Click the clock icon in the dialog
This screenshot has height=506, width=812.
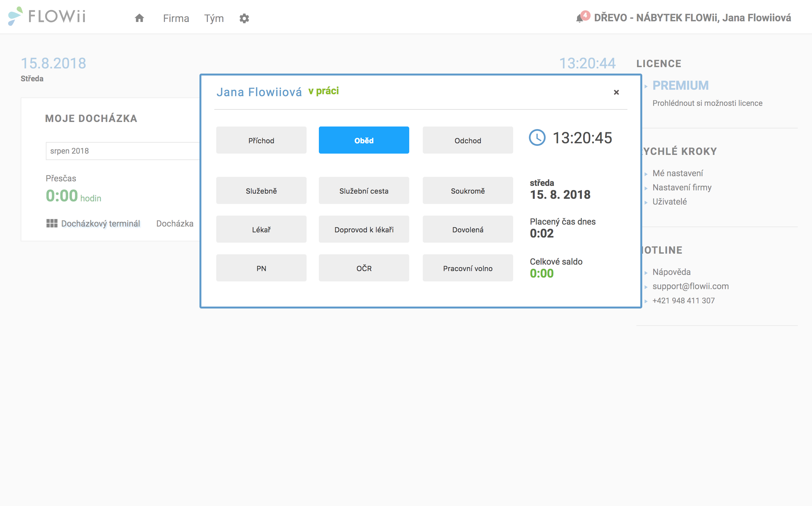tap(537, 137)
